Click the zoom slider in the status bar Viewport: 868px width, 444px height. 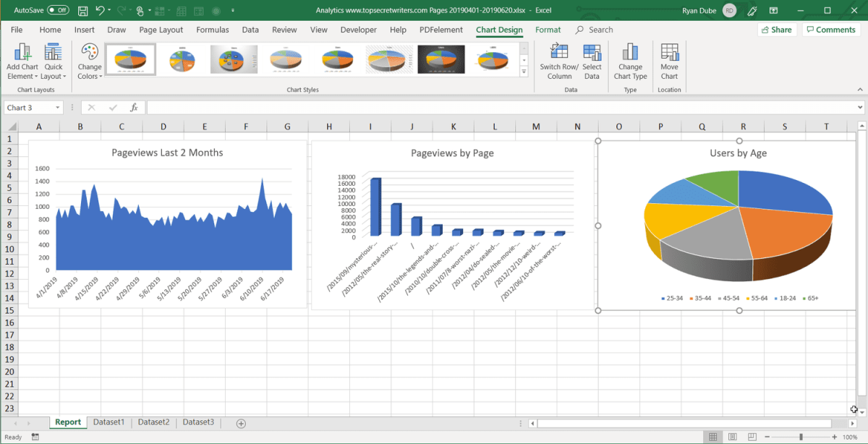800,437
